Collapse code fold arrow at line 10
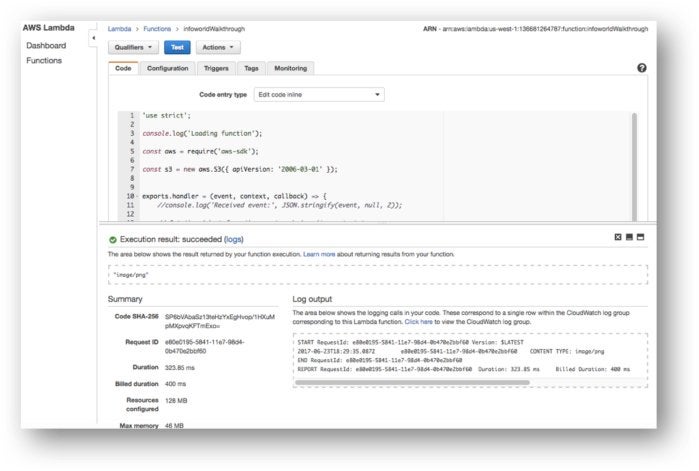Viewport: 699px width, 471px height. pos(137,196)
